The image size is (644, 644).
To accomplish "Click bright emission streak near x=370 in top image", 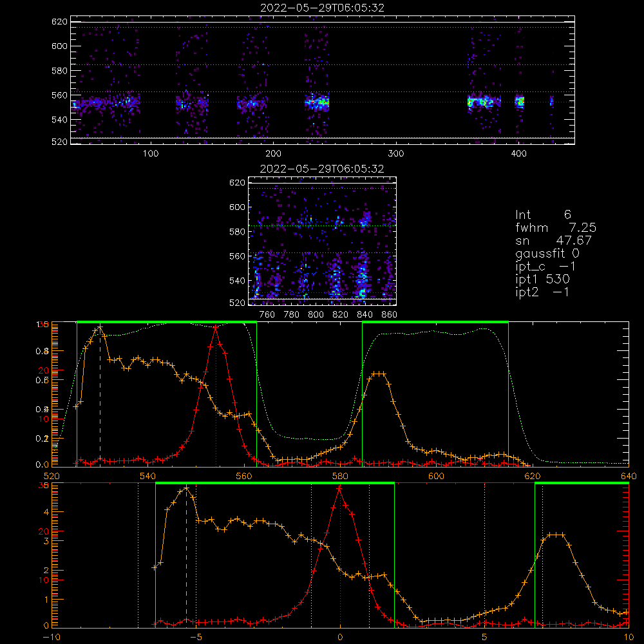I will [484, 101].
